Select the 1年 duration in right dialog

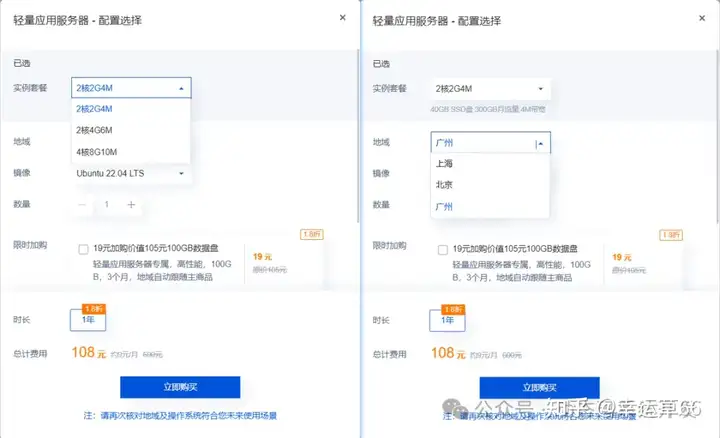click(446, 320)
